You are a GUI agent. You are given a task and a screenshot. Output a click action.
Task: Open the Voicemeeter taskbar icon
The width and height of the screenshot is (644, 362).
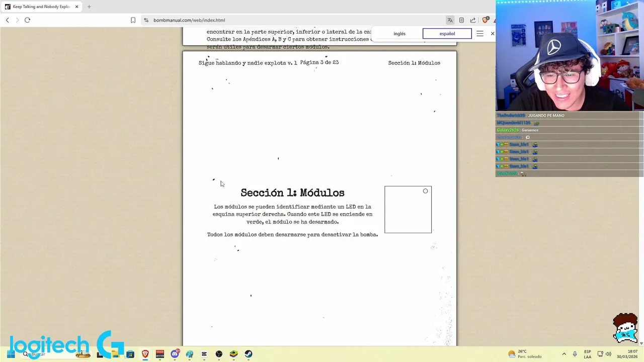(x=160, y=354)
